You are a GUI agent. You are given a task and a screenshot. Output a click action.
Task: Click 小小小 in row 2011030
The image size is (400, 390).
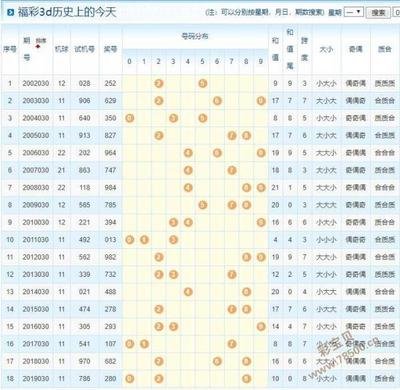tap(326, 240)
